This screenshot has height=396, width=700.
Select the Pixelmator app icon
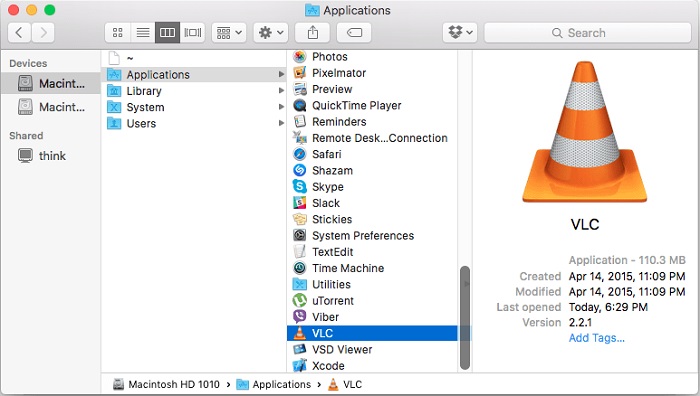pyautogui.click(x=300, y=73)
